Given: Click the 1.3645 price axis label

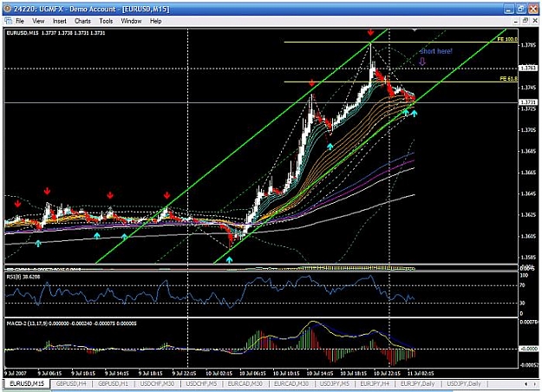Looking at the screenshot, I should point(528,193).
